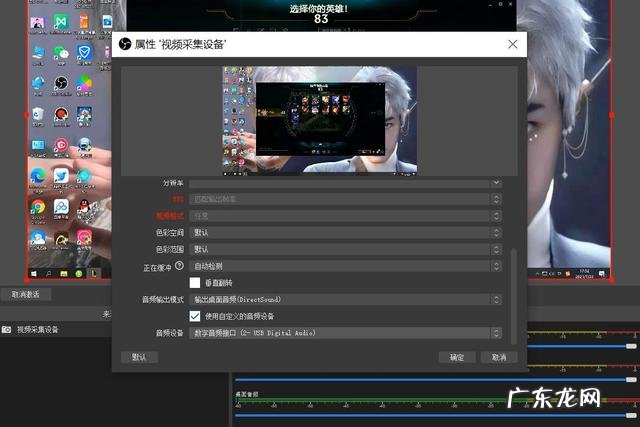
Task: Click the 桌面音频 volume slider knob
Action: point(631,416)
